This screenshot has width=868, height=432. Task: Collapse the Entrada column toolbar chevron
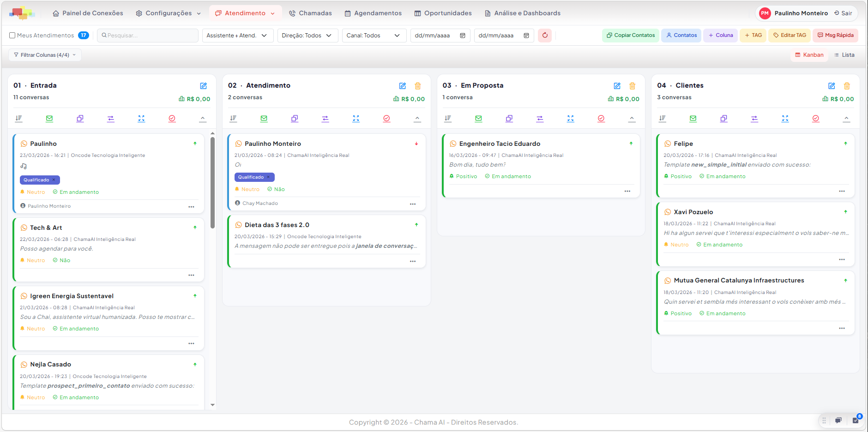pyautogui.click(x=203, y=119)
